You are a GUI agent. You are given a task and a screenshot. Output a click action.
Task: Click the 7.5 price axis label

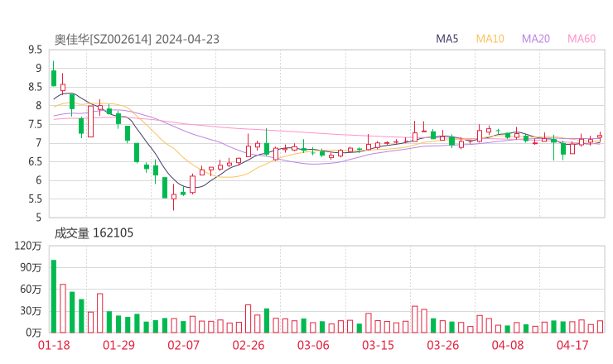(35, 125)
